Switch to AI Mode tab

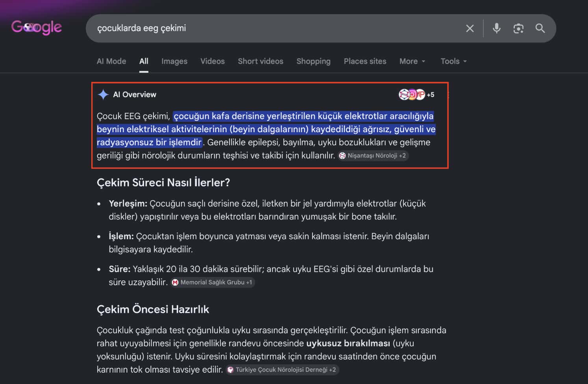[x=111, y=61]
